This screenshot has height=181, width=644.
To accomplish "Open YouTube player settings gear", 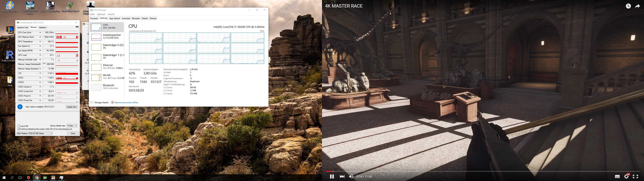I will 626,176.
